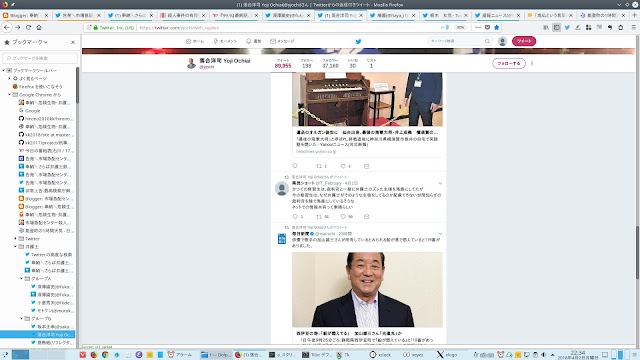
Task: Collapse the ブックマークツールバー tree folder
Action: pos(4,71)
